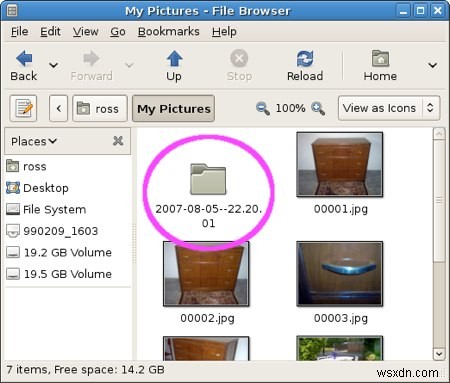Go back with the Back arrow
The width and height of the screenshot is (450, 383).
24,65
